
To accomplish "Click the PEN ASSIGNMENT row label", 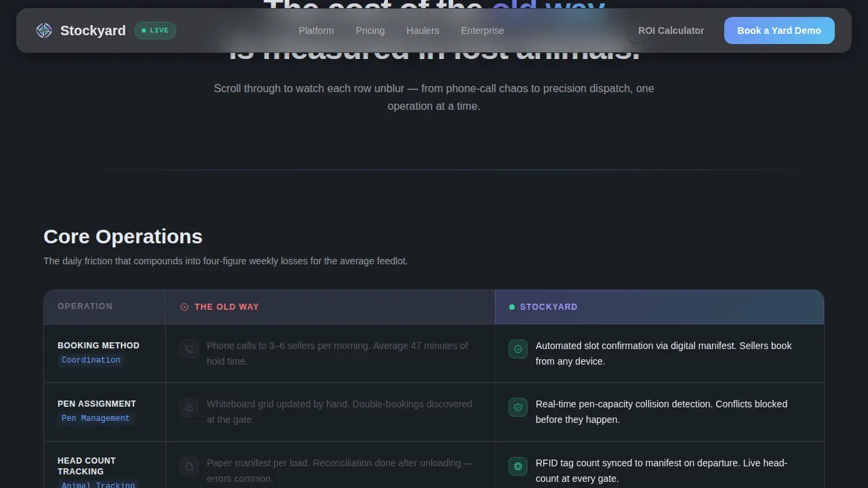I will pos(97,404).
